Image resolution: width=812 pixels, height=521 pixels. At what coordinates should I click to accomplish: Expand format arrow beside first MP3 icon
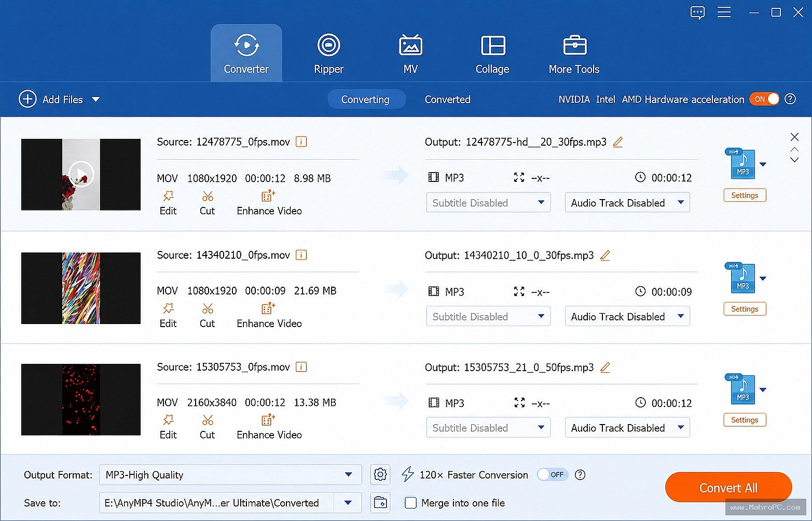tap(763, 164)
